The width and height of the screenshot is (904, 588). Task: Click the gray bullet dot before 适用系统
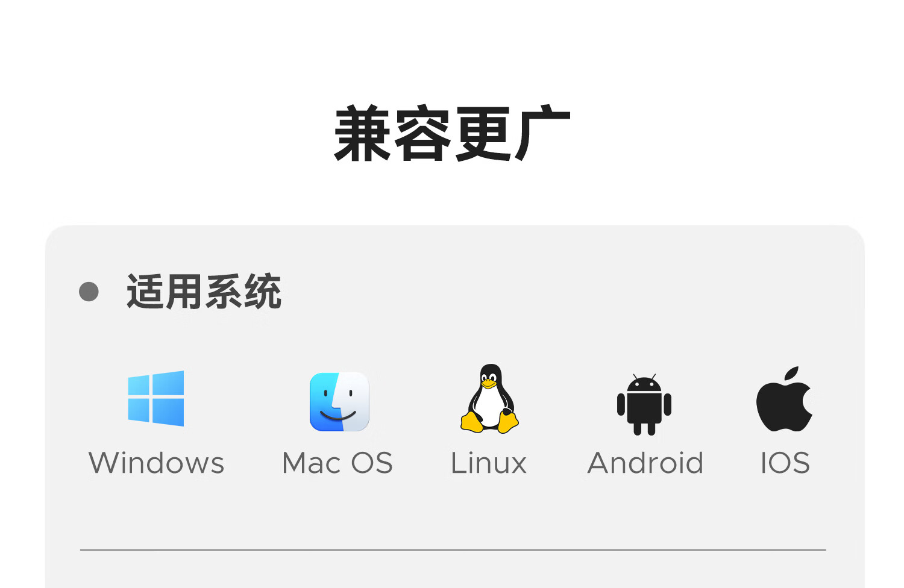89,292
